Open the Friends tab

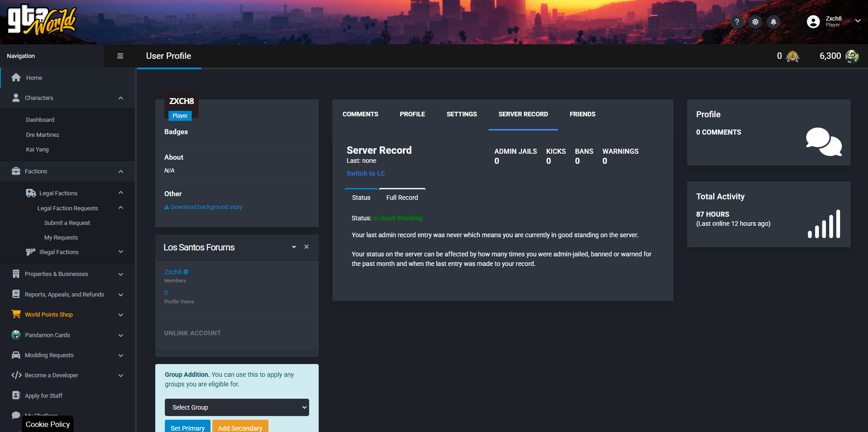pos(583,114)
